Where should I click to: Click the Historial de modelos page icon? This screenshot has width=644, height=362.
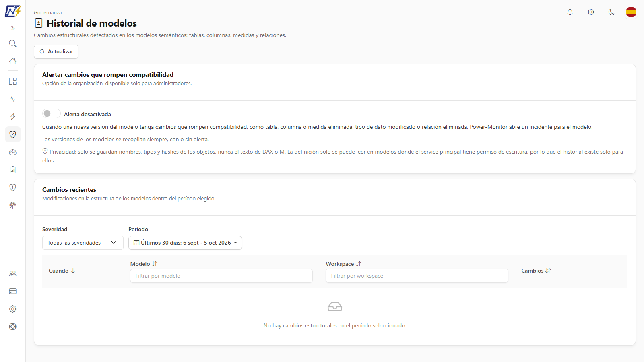pos(39,23)
